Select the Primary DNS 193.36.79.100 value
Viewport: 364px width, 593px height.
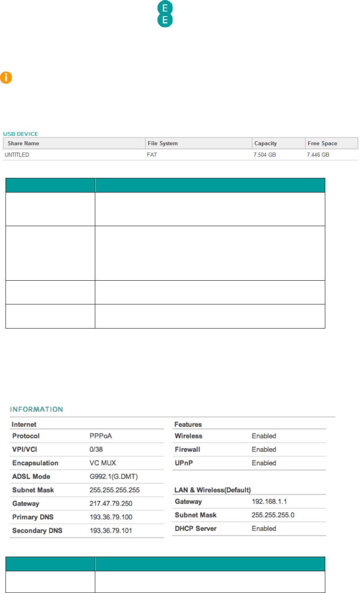click(111, 517)
